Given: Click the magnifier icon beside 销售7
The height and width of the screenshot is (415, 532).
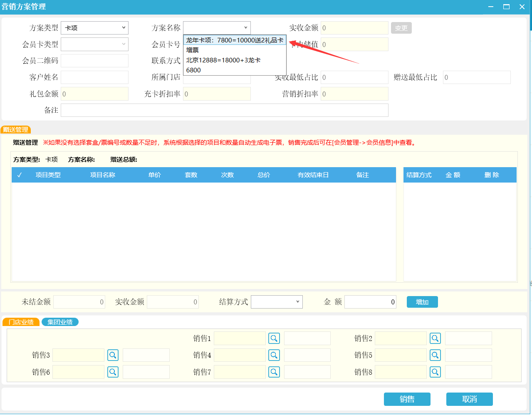Looking at the screenshot, I should [274, 372].
